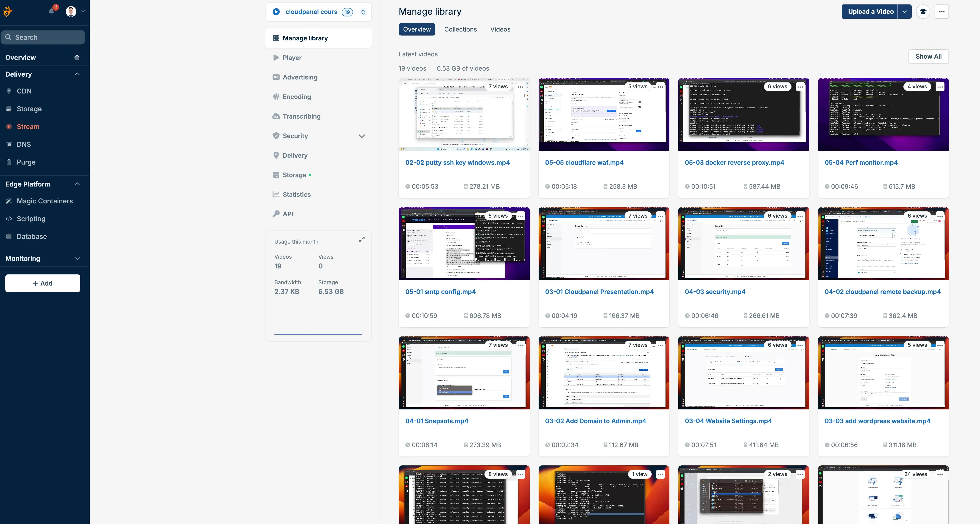980x524 pixels.
Task: Click the Show All button
Action: [x=928, y=56]
